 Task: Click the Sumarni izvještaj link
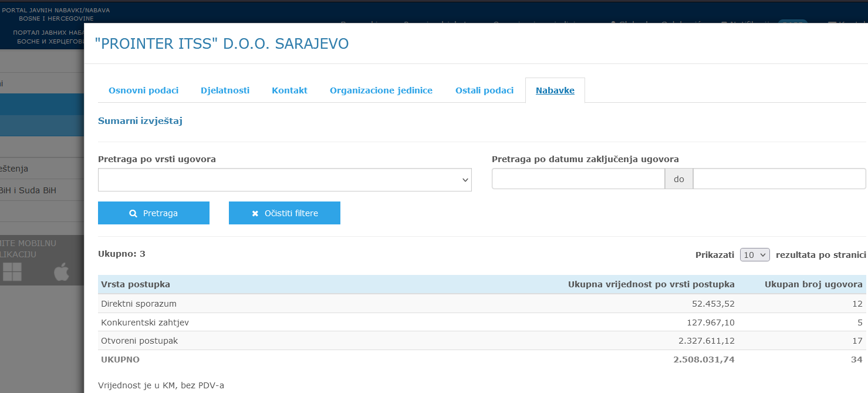(140, 121)
